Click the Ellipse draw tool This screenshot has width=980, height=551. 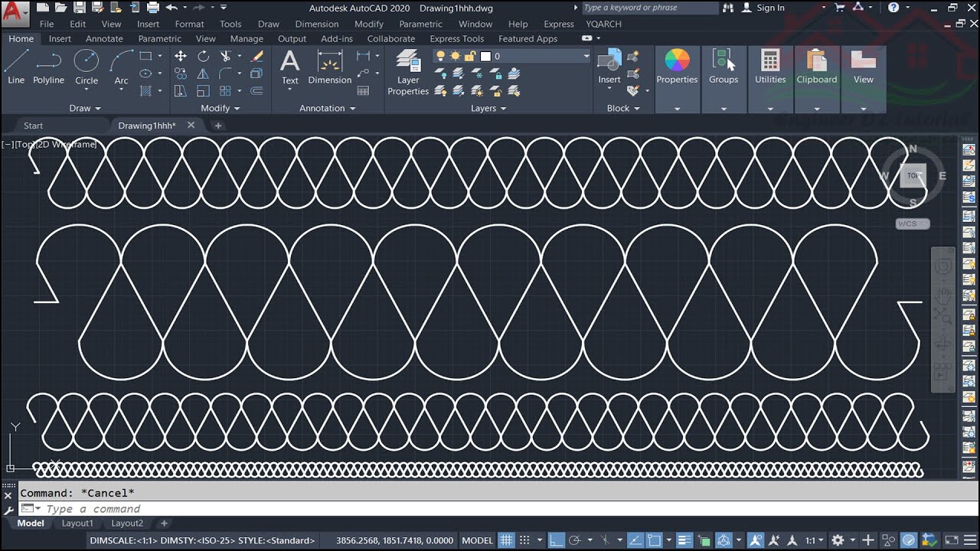(145, 73)
